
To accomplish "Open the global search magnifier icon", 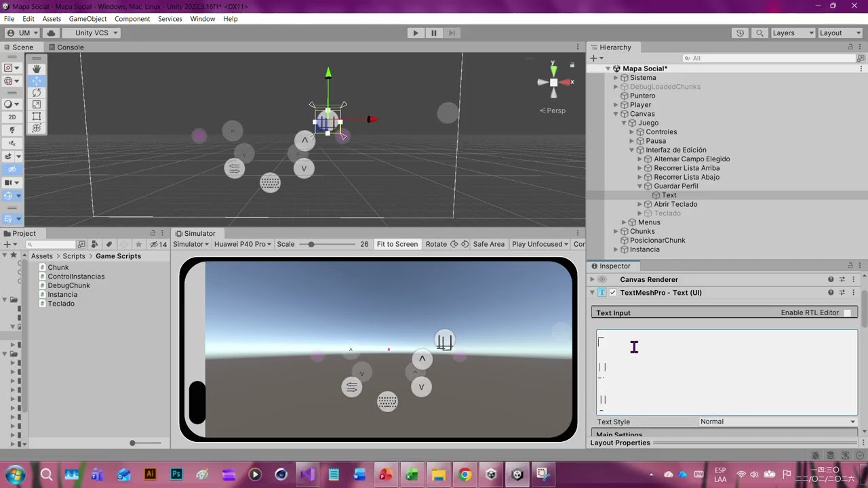I will click(759, 33).
